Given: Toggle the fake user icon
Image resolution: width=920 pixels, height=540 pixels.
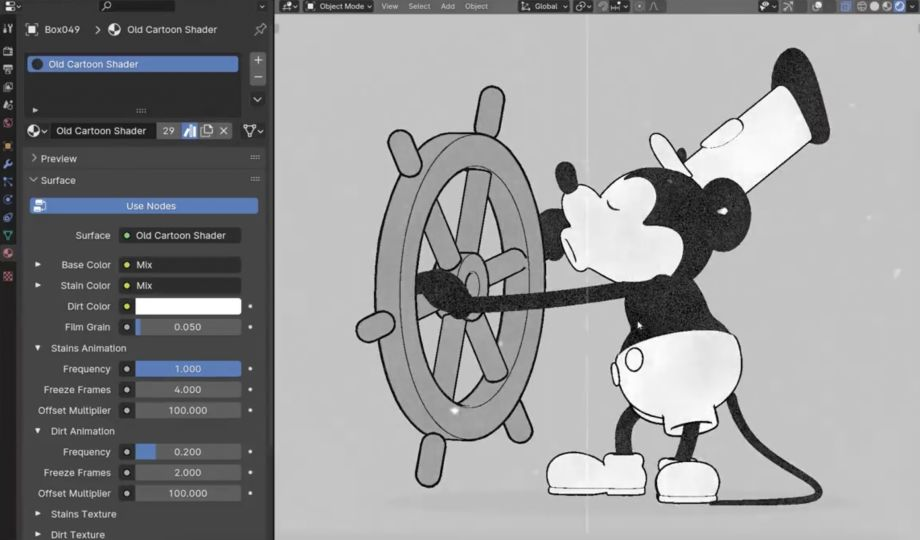Looking at the screenshot, I should click(190, 131).
